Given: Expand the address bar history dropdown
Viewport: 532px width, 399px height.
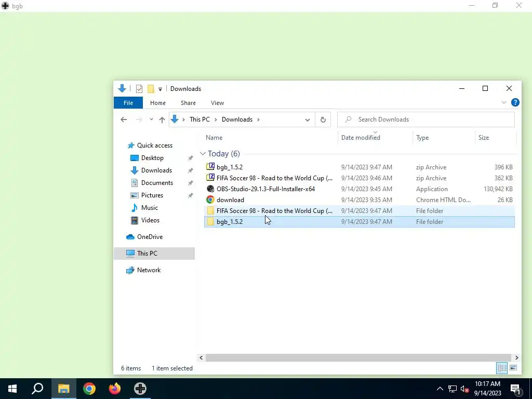Looking at the screenshot, I should 308,119.
